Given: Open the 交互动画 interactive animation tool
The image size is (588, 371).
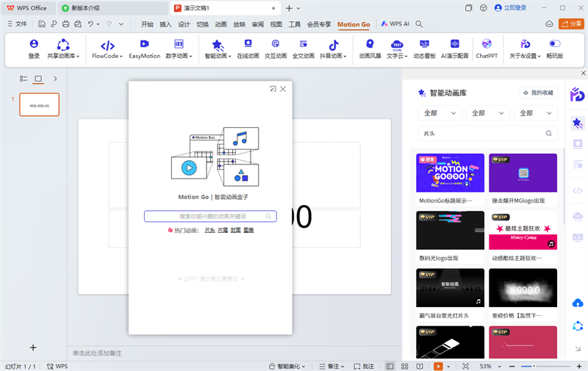Looking at the screenshot, I should pyautogui.click(x=276, y=49).
